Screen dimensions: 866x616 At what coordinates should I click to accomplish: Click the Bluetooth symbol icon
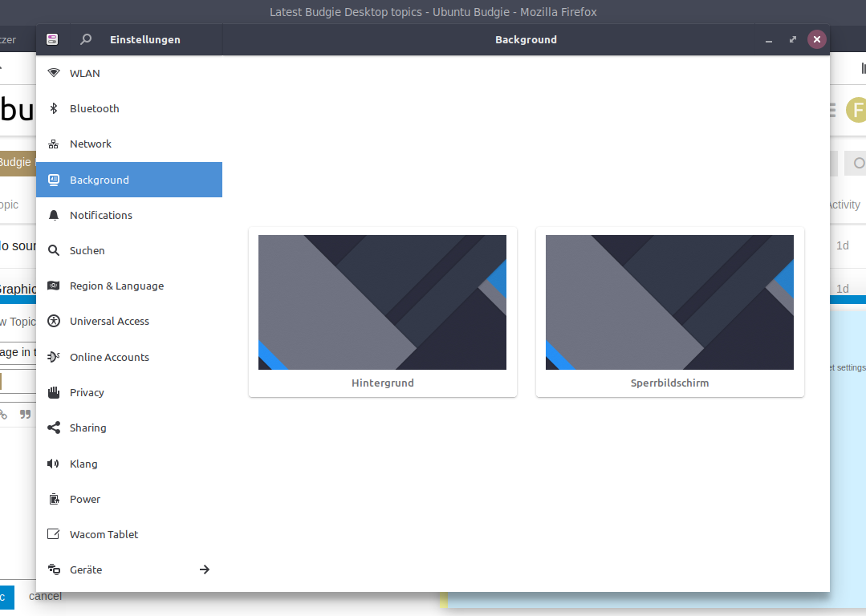click(54, 108)
